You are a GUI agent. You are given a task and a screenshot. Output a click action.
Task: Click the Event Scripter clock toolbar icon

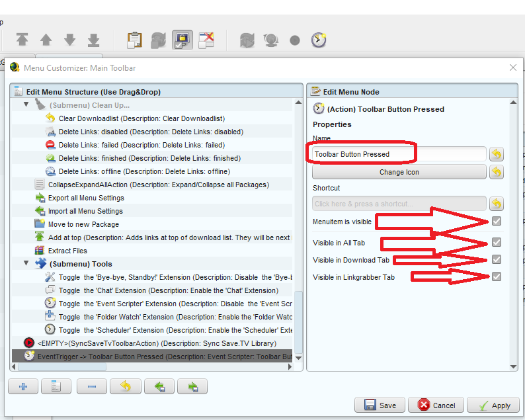(x=319, y=40)
